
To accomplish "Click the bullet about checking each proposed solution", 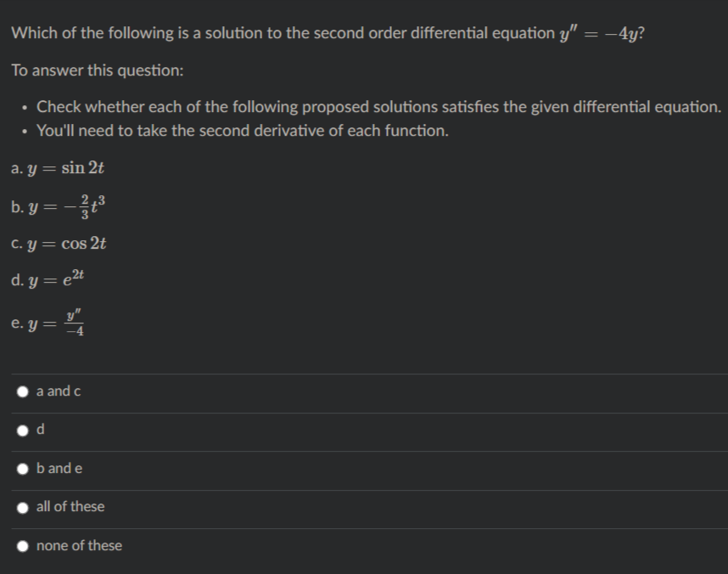I will [379, 107].
